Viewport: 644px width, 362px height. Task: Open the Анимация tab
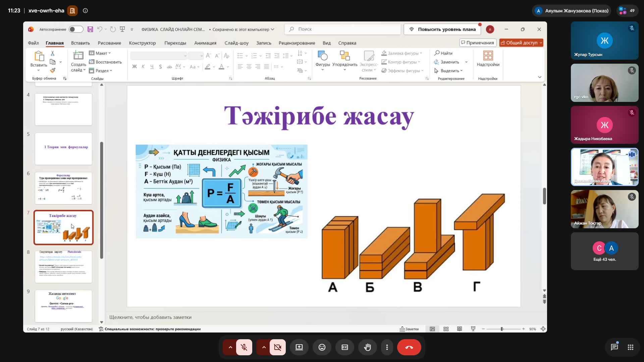(x=205, y=43)
